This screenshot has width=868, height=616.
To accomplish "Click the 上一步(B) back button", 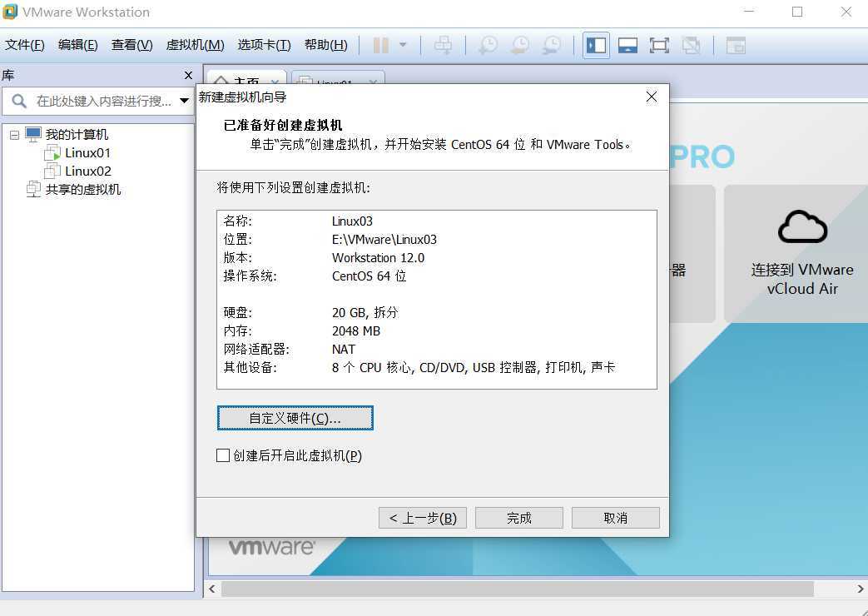I will click(423, 518).
